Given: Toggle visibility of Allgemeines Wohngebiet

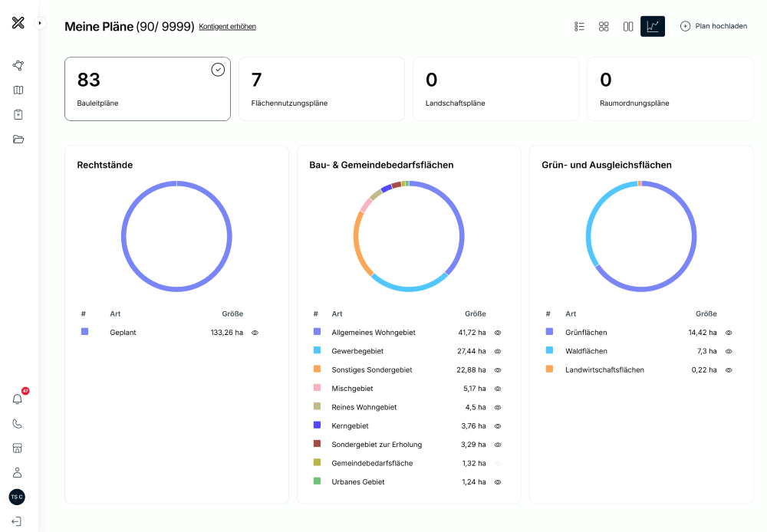Looking at the screenshot, I should click(498, 333).
